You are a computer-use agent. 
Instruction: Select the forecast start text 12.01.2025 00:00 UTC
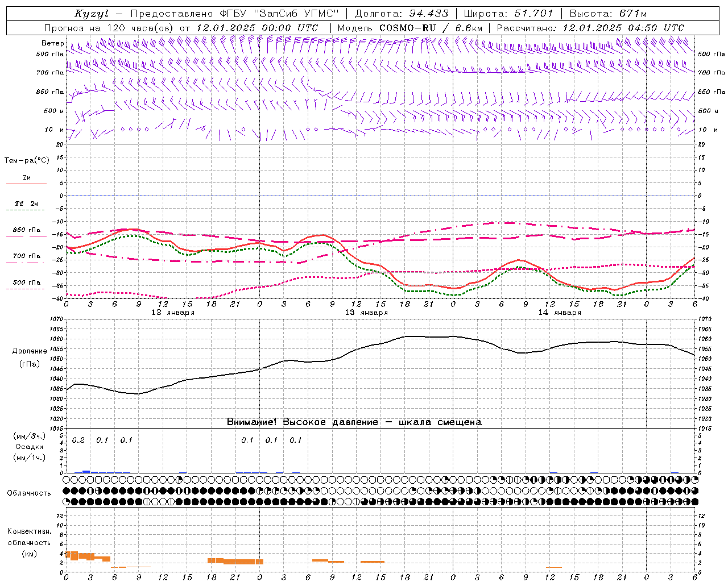coord(257,28)
